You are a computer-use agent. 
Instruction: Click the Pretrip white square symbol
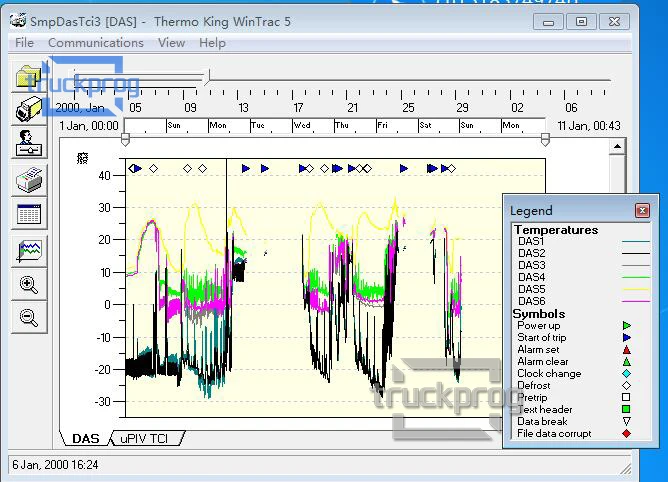626,397
